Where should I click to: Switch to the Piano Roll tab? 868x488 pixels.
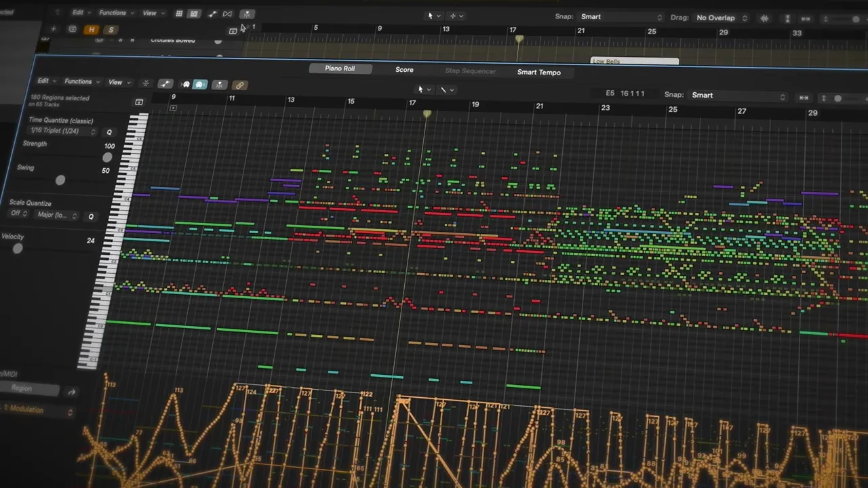[x=340, y=68]
